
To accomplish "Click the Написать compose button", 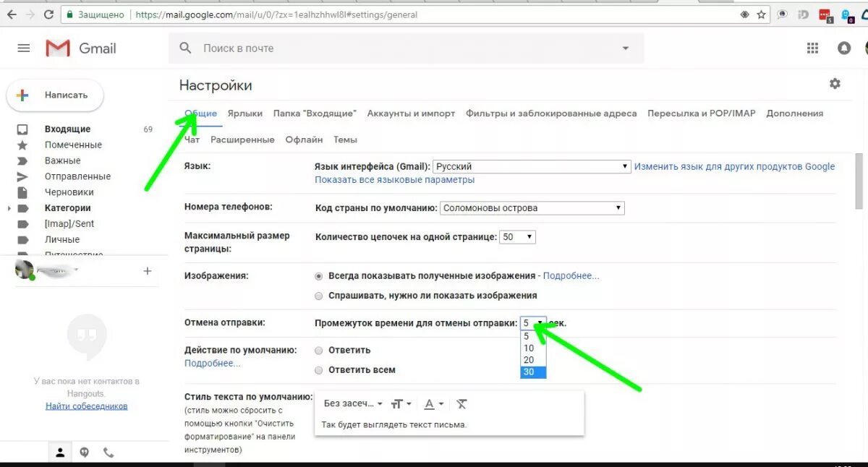I will (55, 95).
